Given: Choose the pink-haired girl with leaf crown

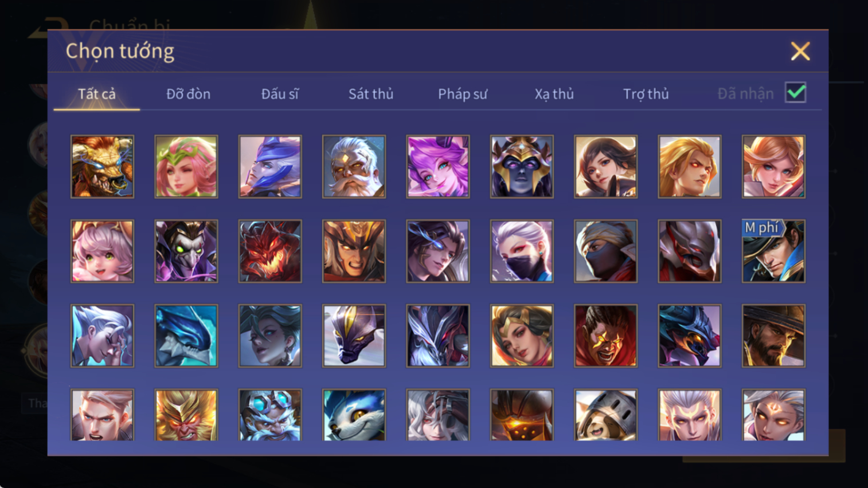Looking at the screenshot, I should click(186, 167).
